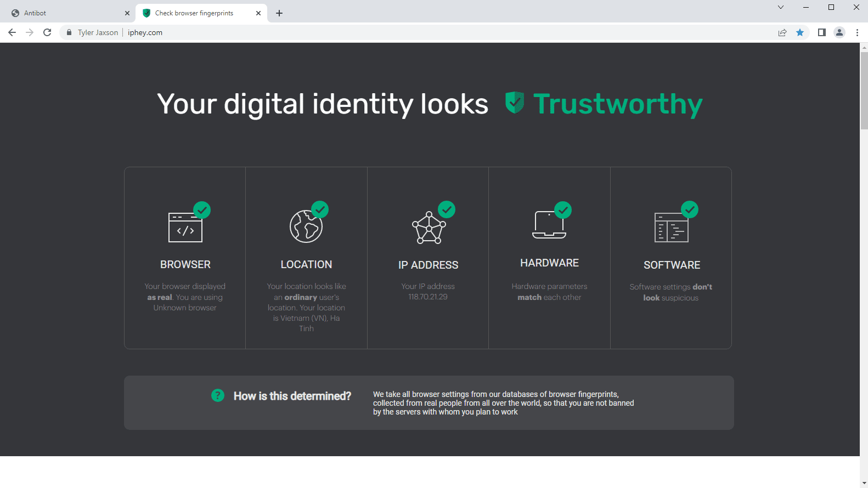Viewport: 868px width, 488px height.
Task: Open a new browser tab
Action: [x=279, y=13]
